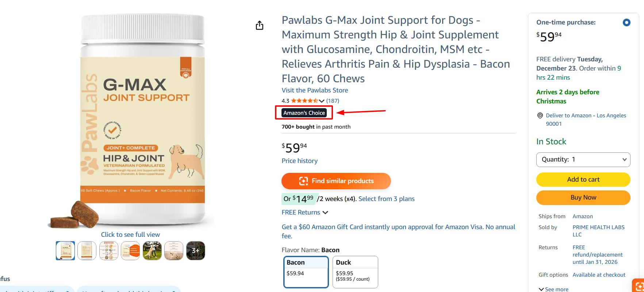Select the first product image thumbnail
644x292 pixels.
pyautogui.click(x=65, y=251)
